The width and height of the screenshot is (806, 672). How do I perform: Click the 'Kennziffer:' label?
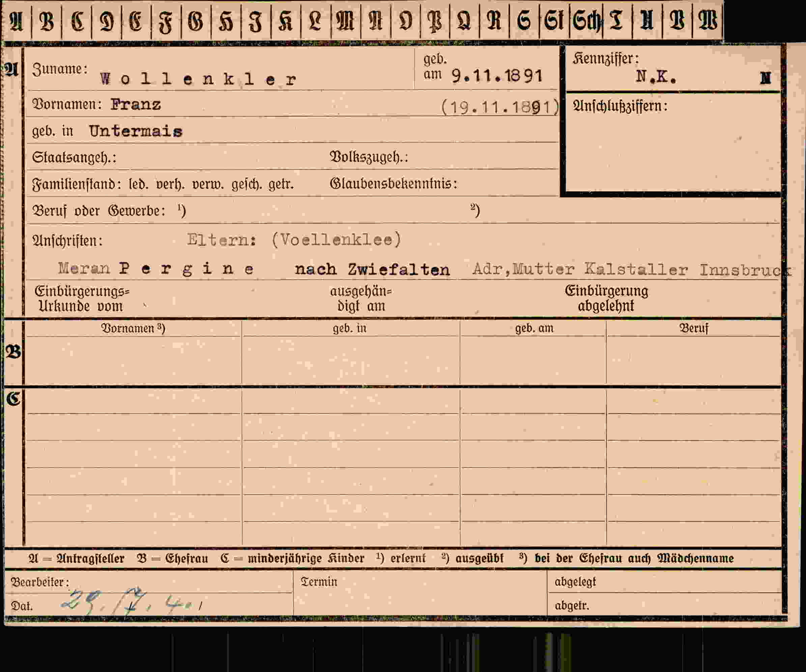point(606,58)
